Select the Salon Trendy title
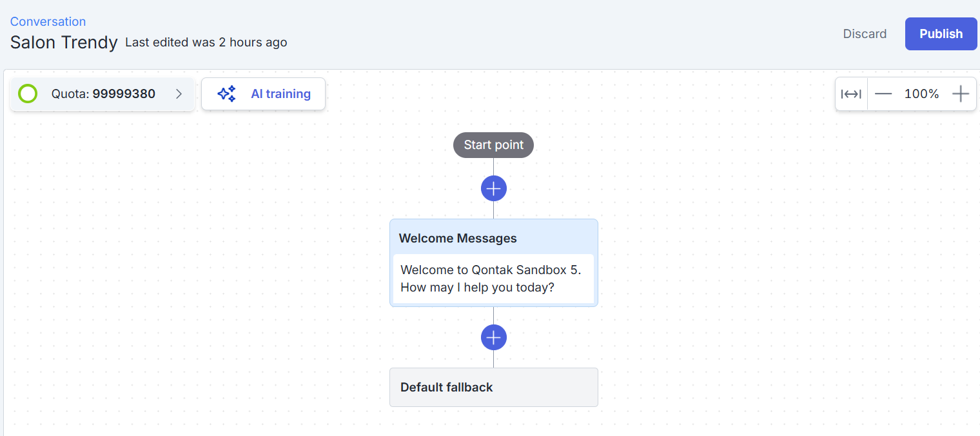This screenshot has width=980, height=436. [64, 43]
